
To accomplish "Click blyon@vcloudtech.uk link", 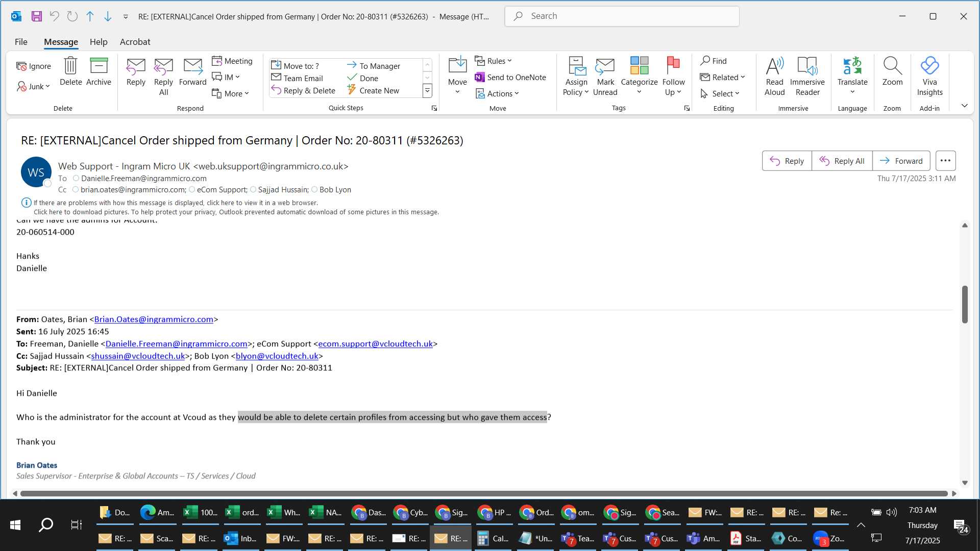I will point(277,356).
